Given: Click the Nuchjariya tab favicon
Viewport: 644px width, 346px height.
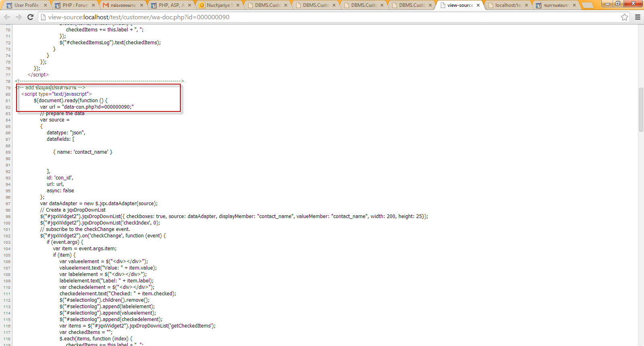Looking at the screenshot, I should (x=202, y=5).
